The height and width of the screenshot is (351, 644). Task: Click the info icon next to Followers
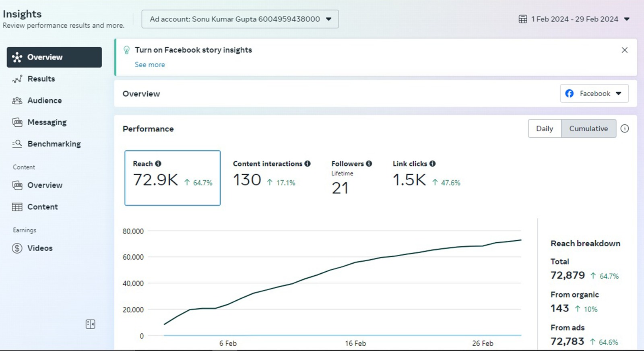[369, 163]
